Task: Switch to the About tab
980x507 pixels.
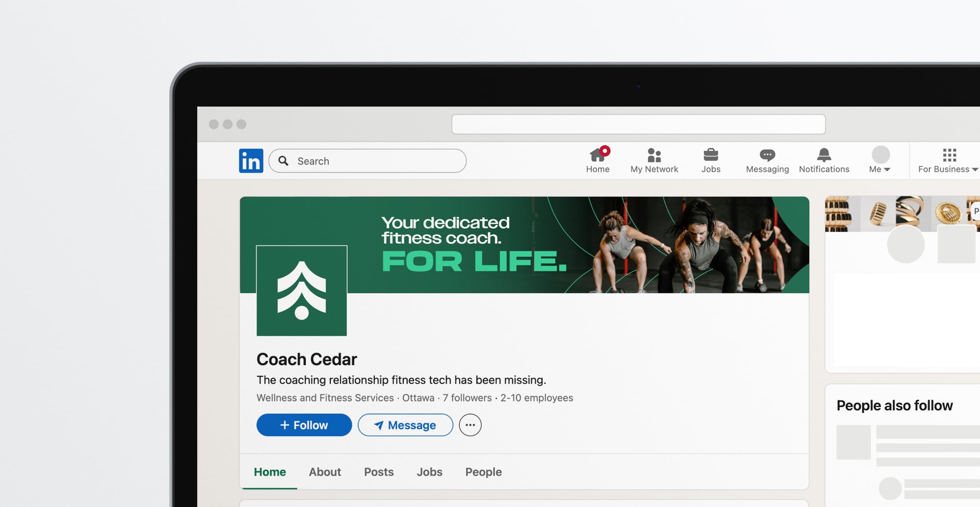Action: tap(325, 472)
